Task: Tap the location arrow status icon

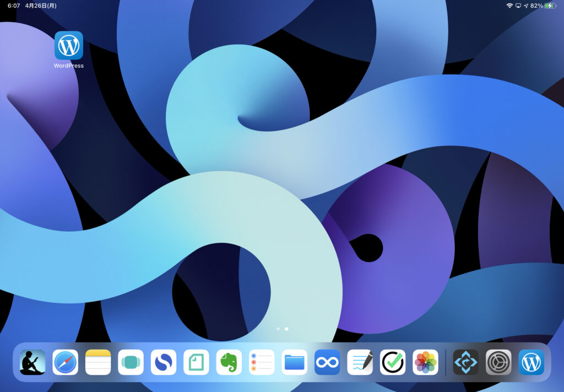Action: [x=526, y=6]
